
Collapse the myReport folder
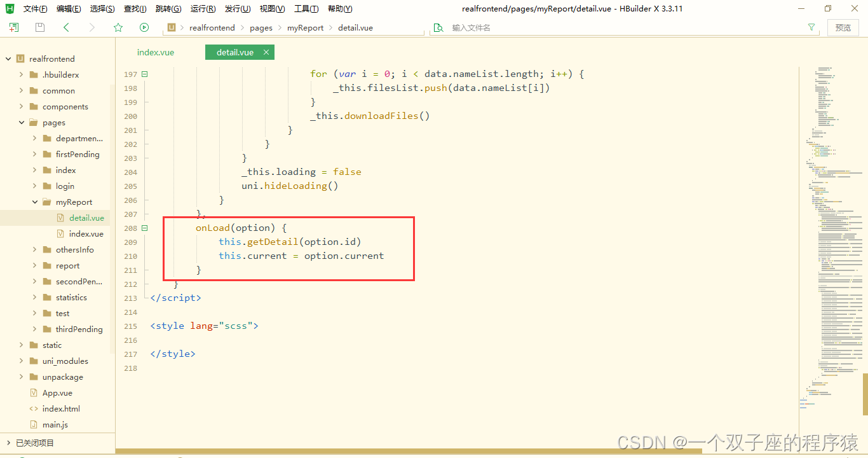[x=34, y=202]
